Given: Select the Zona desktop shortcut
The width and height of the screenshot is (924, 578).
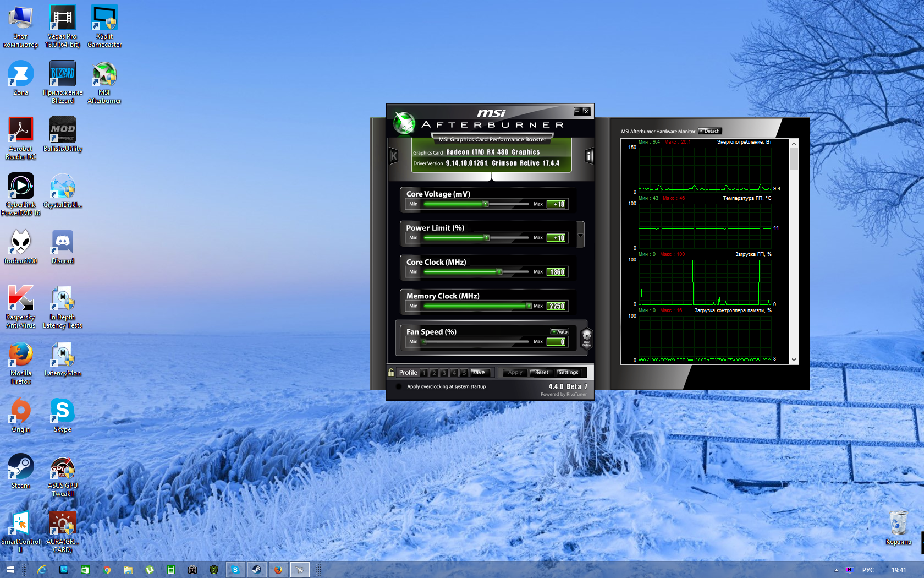Looking at the screenshot, I should 21,78.
